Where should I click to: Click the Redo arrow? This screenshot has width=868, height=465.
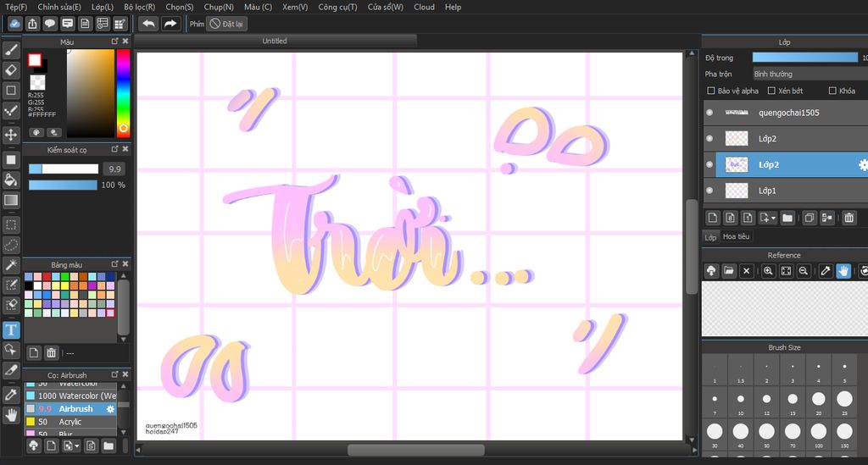pyautogui.click(x=170, y=24)
